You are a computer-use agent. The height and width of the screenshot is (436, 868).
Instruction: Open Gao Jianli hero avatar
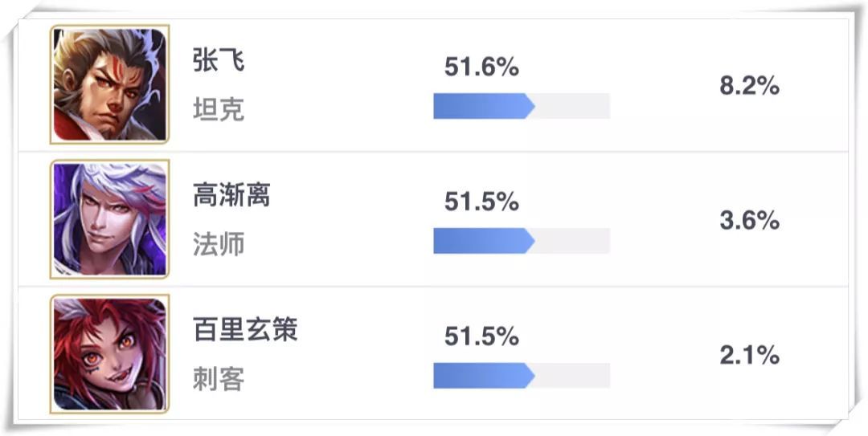tap(109, 219)
